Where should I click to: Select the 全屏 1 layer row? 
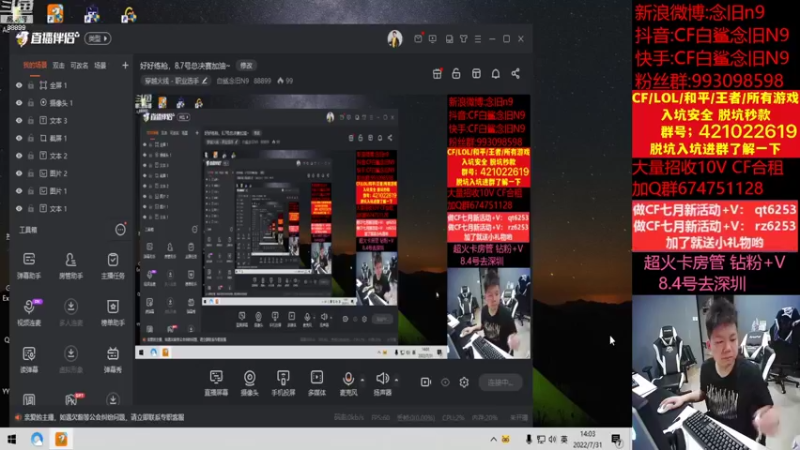pyautogui.click(x=71, y=85)
